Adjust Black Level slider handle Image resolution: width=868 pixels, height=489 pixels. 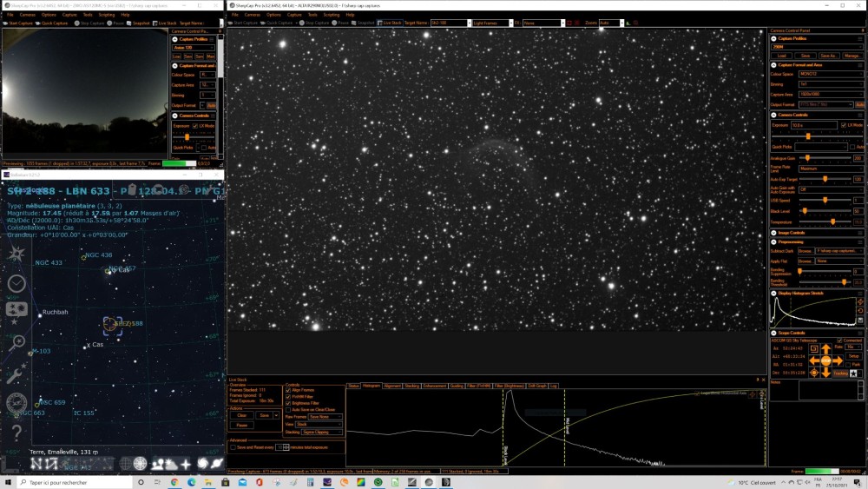[x=805, y=211]
